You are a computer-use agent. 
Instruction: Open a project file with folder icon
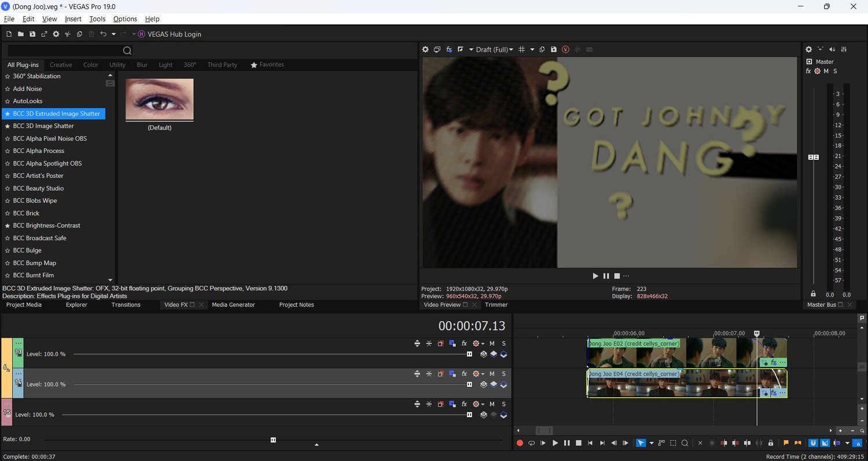tap(21, 34)
